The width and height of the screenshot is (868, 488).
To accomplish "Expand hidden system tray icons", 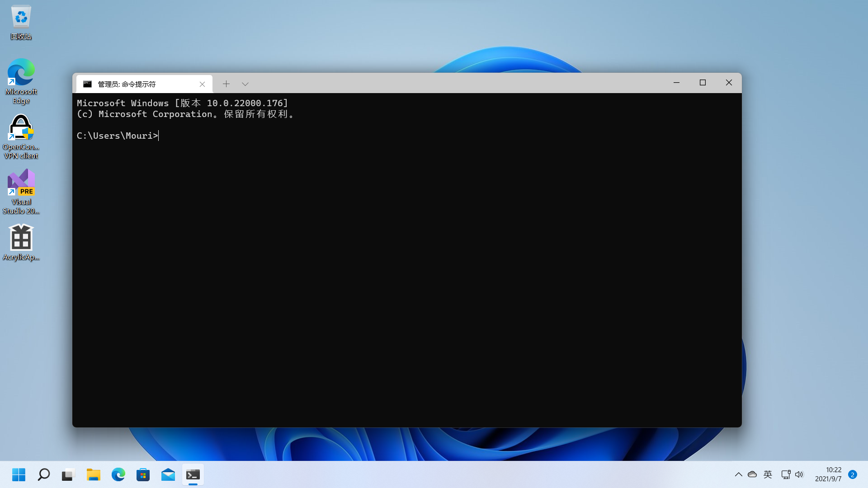I will tap(738, 474).
